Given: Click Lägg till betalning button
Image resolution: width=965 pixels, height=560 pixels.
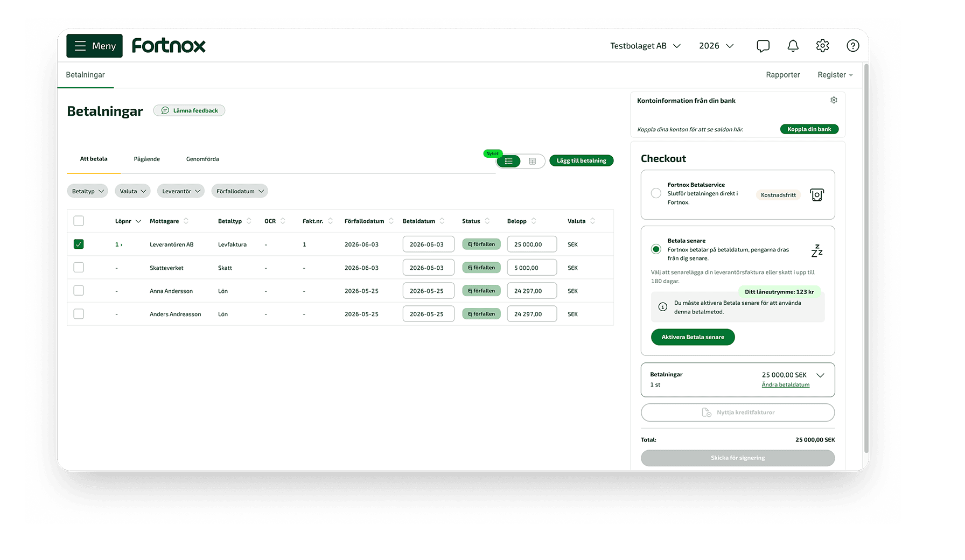Looking at the screenshot, I should tap(582, 160).
